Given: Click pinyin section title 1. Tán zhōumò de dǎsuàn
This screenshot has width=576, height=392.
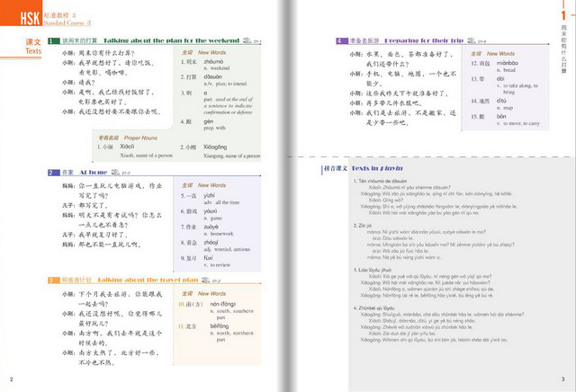Looking at the screenshot, I should 380,181.
